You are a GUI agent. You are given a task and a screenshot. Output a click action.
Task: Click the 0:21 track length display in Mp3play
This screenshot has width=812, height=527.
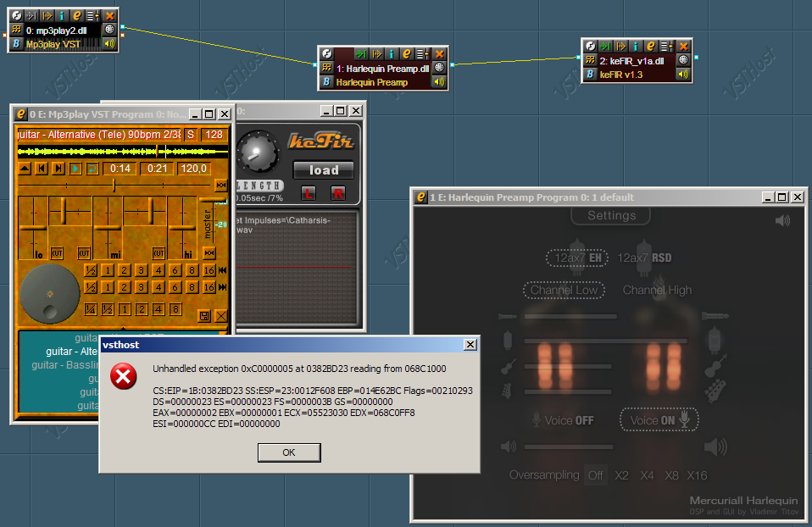tap(157, 169)
